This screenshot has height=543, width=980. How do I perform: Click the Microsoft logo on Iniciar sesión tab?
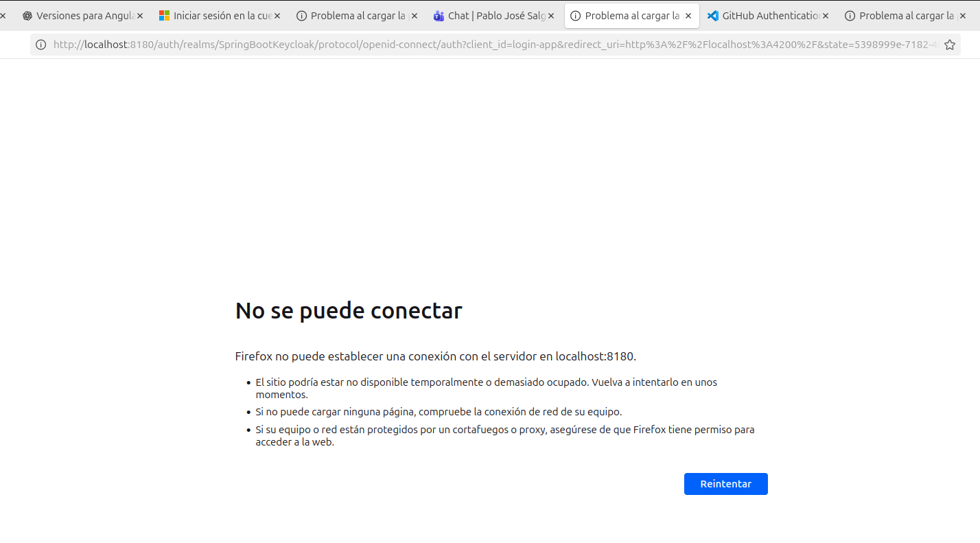165,16
